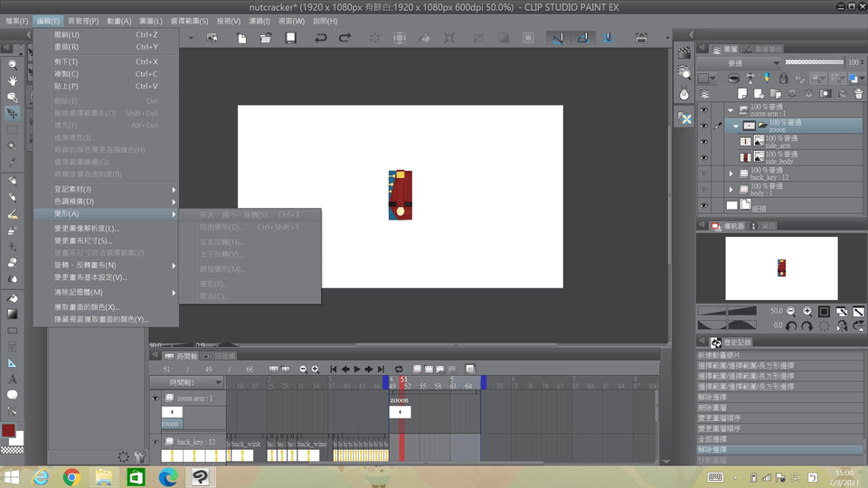Click the main red color swatch
868x488 pixels.
pos(8,431)
